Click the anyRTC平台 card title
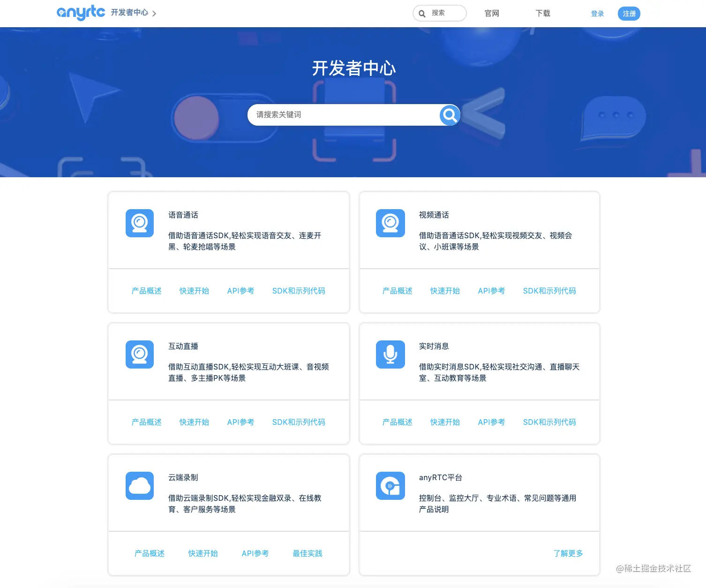The width and height of the screenshot is (706, 588). click(441, 477)
